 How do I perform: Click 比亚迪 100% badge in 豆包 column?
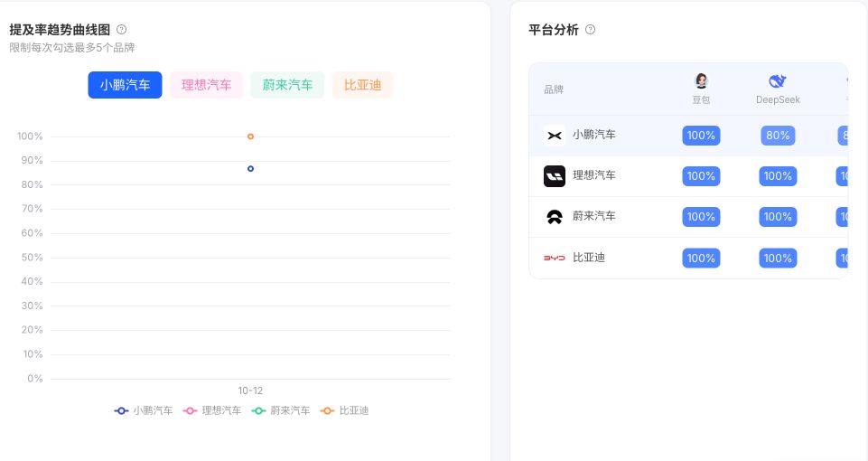(701, 258)
